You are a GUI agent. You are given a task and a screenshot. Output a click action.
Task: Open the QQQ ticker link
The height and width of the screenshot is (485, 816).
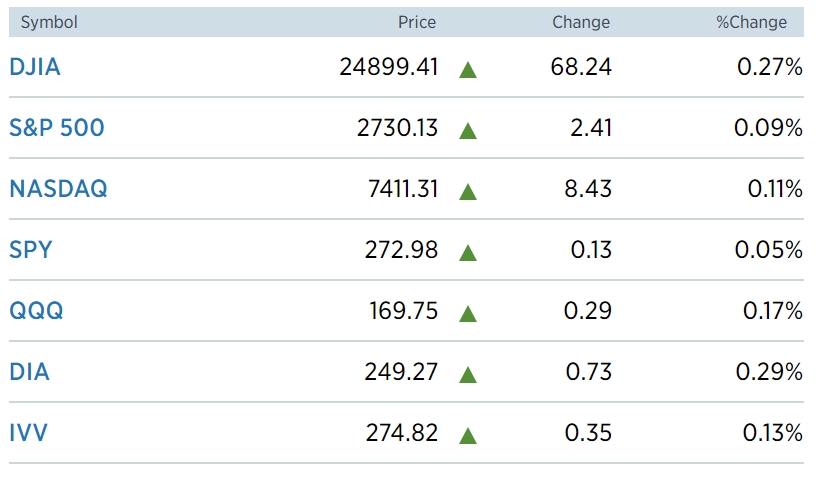coord(36,311)
